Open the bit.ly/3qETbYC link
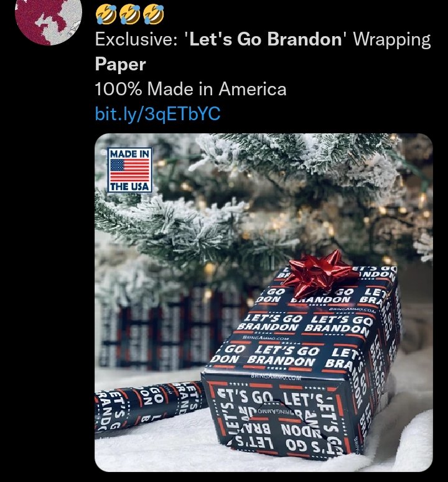 point(157,113)
